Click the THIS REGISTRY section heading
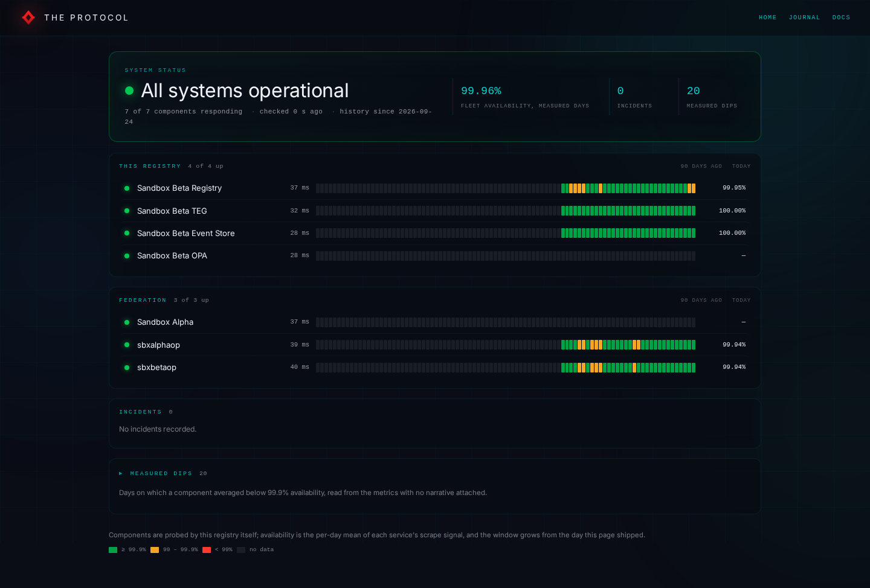Screen dimensions: 870x588 [x=150, y=166]
